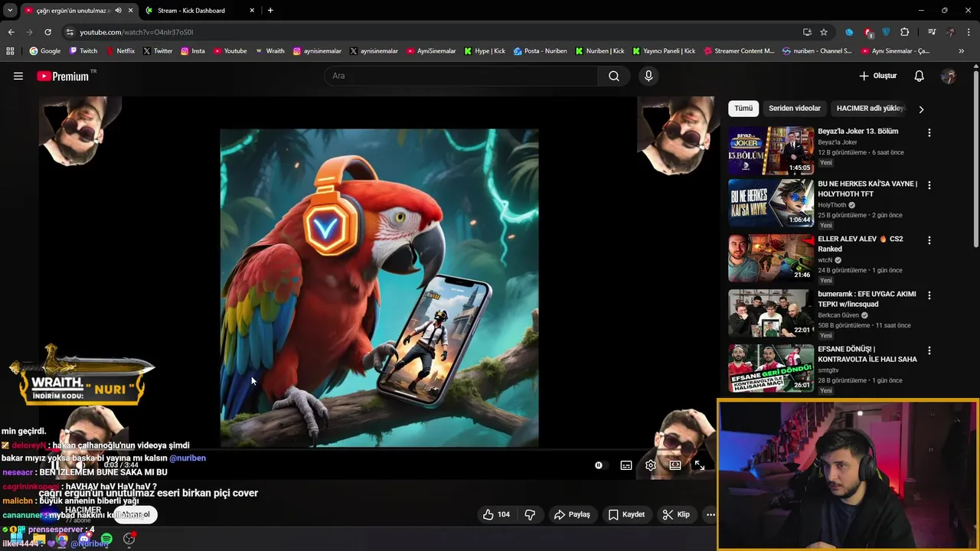
Task: Open options for bumeramk EFE UYGAC video
Action: (x=929, y=295)
